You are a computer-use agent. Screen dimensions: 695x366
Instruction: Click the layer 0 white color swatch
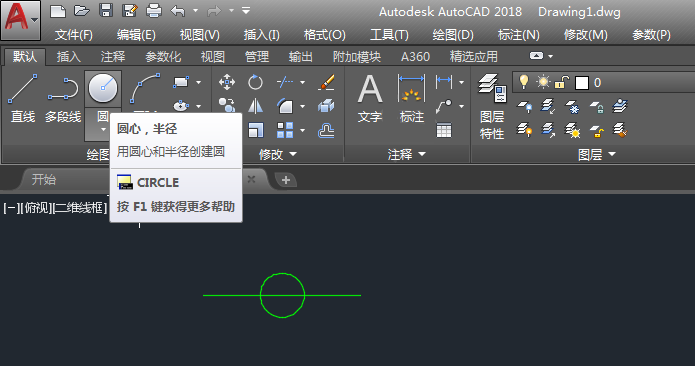(582, 82)
